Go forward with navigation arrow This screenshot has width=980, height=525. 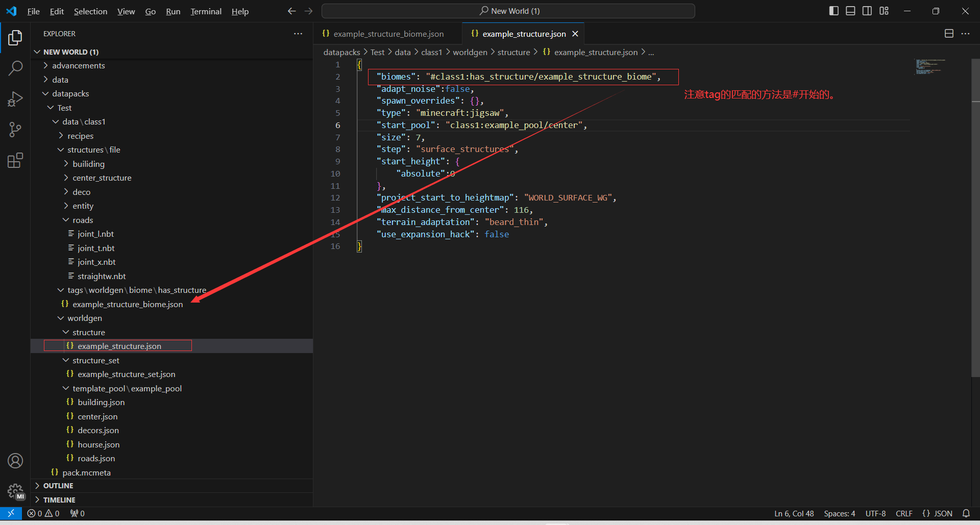(308, 11)
